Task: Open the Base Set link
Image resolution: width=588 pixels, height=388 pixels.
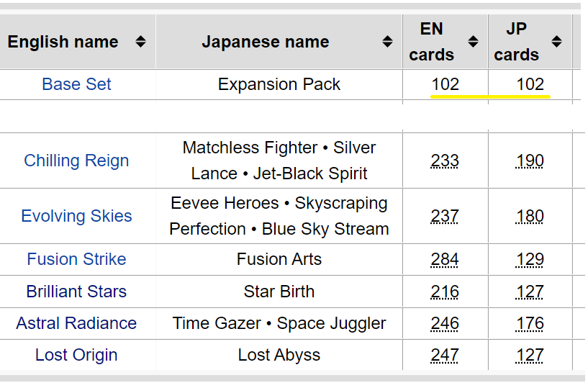Action: 76,84
